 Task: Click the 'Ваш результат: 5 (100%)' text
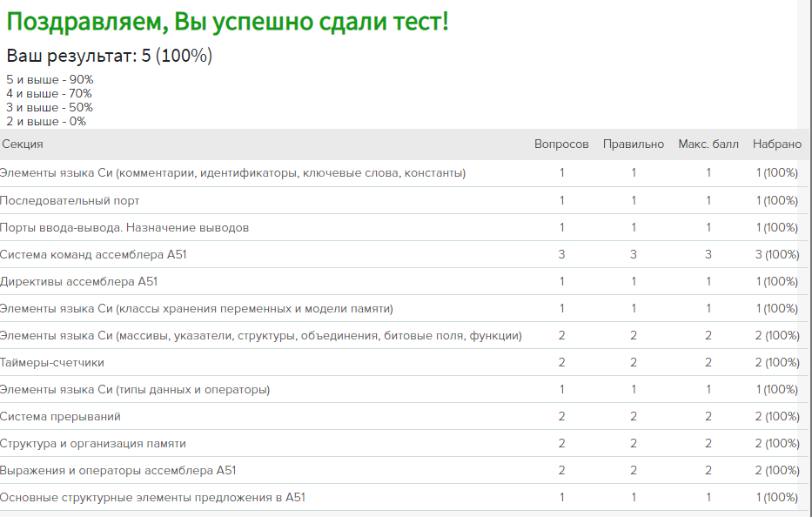click(x=110, y=56)
